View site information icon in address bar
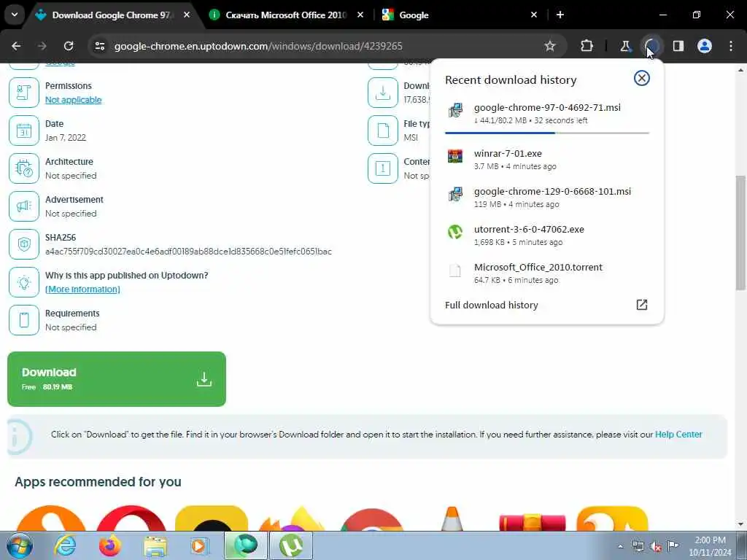Viewport: 747px width, 560px height. click(x=100, y=46)
